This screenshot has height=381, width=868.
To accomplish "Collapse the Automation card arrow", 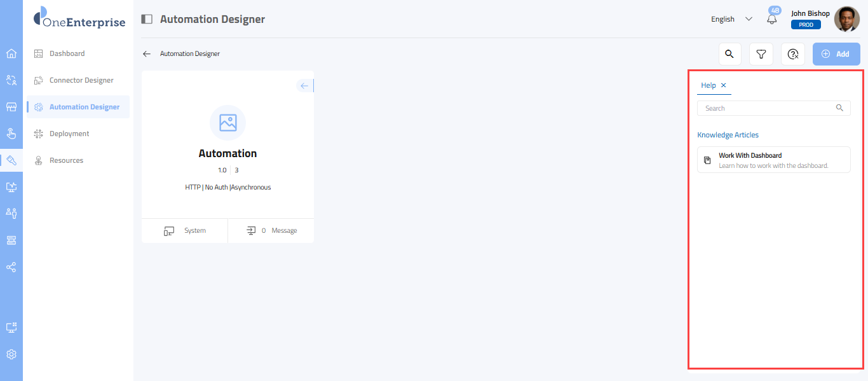I will [304, 86].
